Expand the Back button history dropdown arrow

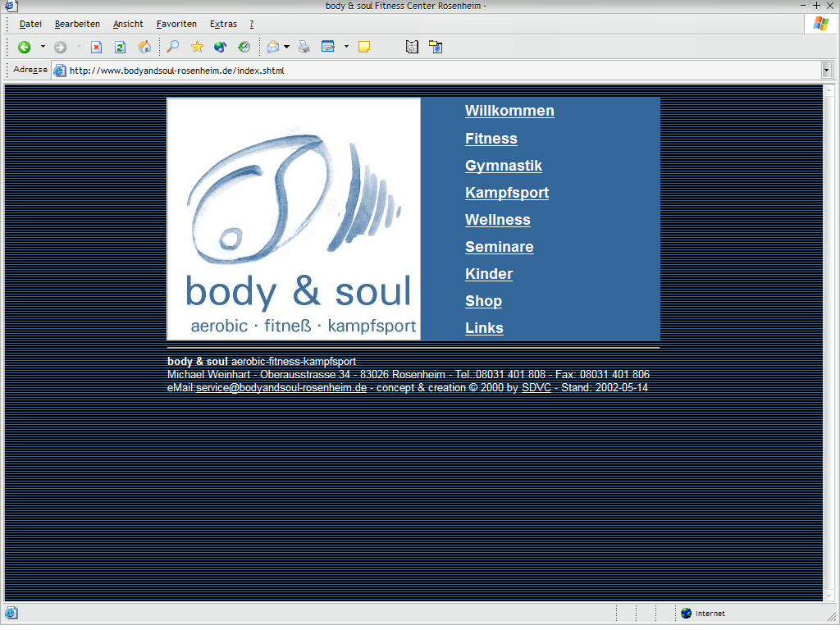[43, 47]
